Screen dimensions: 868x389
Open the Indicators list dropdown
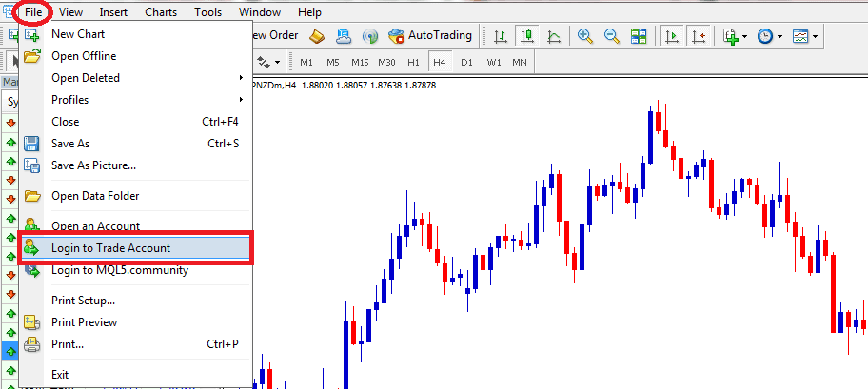[736, 36]
